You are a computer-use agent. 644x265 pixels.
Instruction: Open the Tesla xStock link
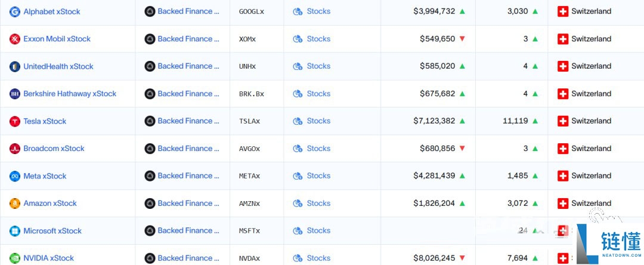[45, 121]
